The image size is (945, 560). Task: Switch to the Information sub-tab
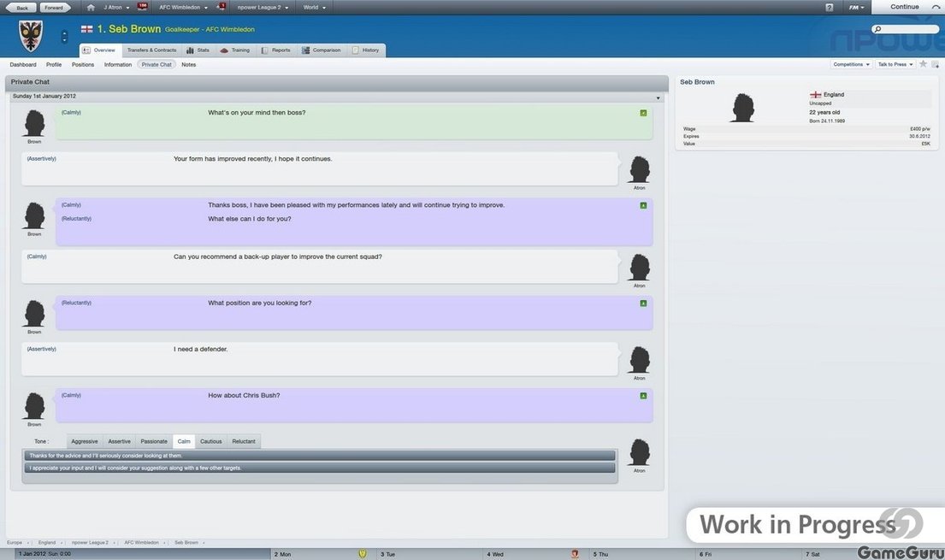point(117,64)
